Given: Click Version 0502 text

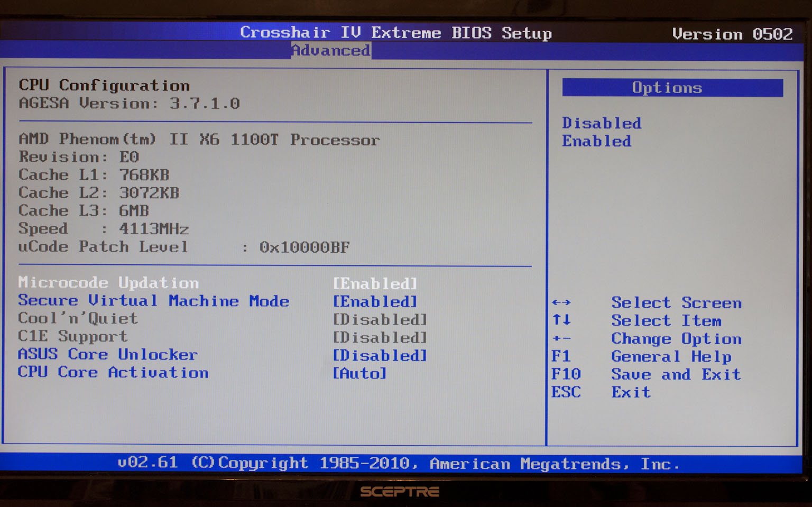Looking at the screenshot, I should [x=733, y=34].
